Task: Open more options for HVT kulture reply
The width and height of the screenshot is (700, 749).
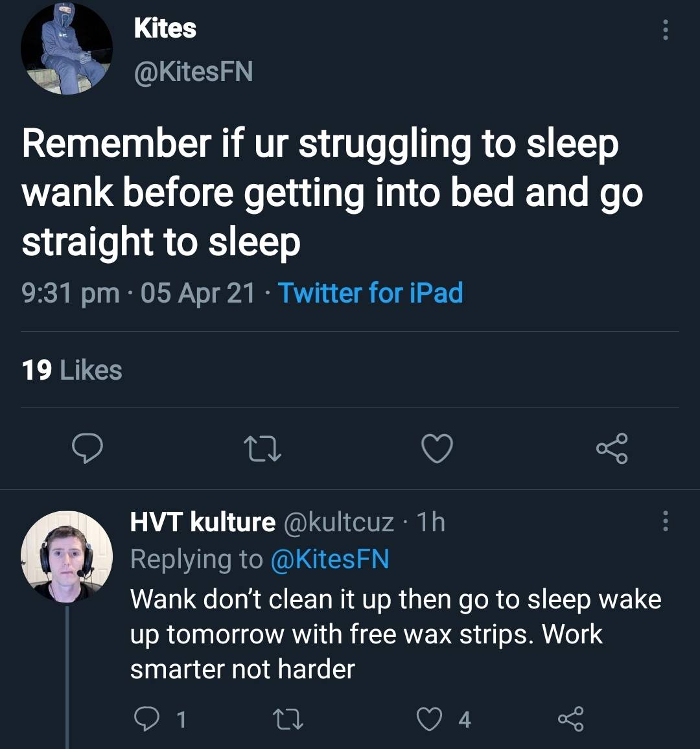Action: [664, 521]
